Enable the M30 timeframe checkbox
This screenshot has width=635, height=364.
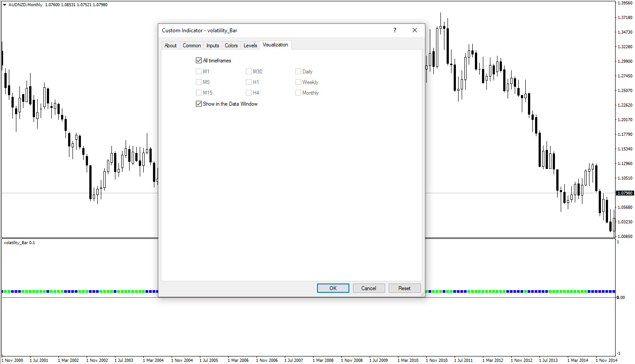click(x=249, y=72)
